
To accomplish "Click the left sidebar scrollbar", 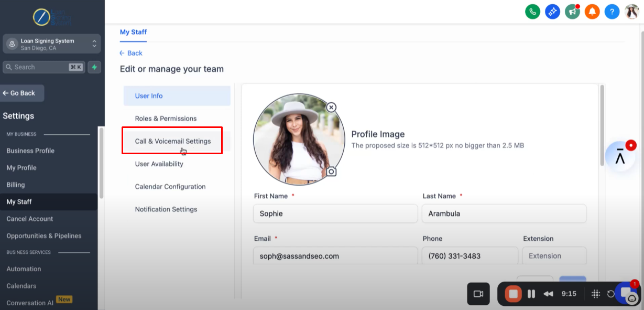I will click(101, 163).
